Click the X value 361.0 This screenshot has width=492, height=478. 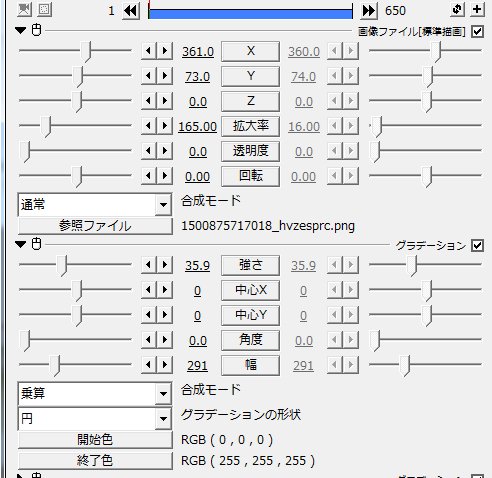tap(198, 52)
